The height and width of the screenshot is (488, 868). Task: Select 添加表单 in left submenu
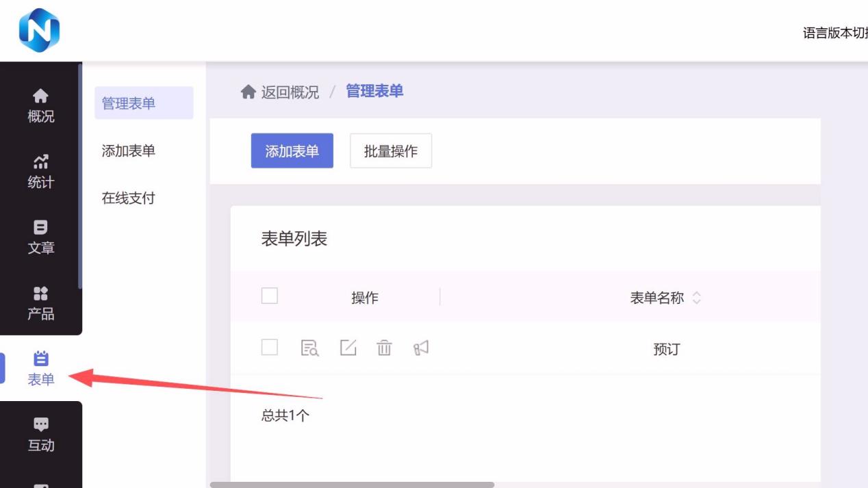129,151
